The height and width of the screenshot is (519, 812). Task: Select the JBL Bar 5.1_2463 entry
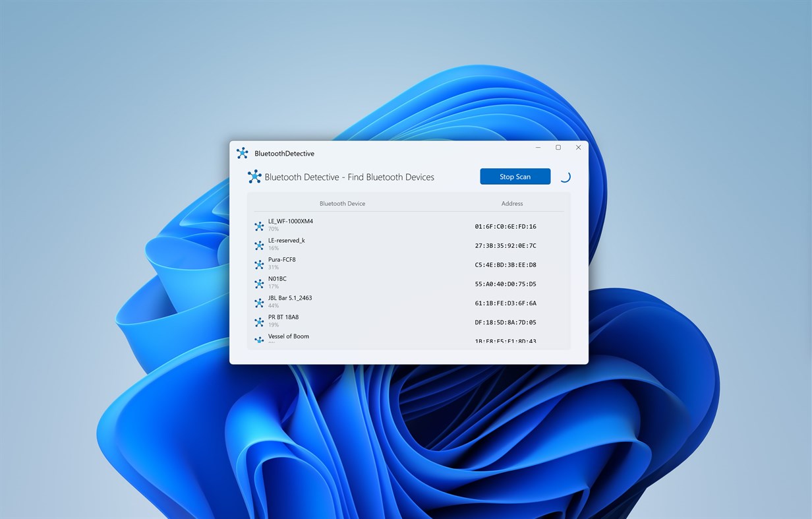click(x=369, y=302)
